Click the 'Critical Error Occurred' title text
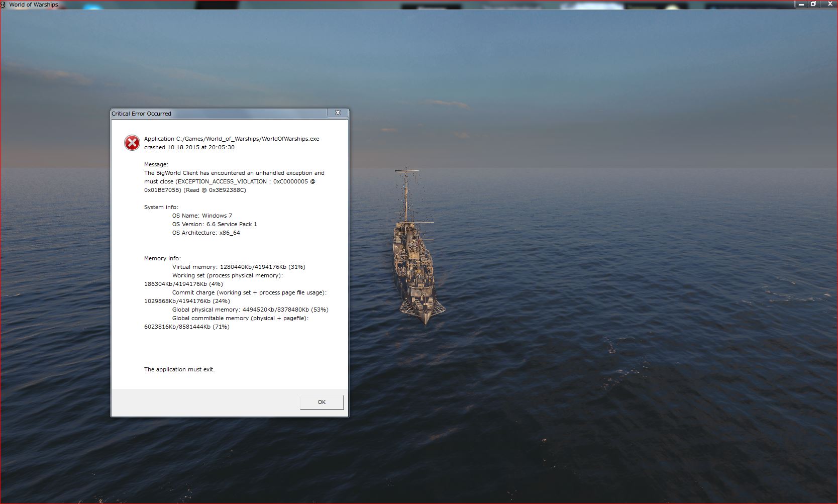Image resolution: width=838 pixels, height=504 pixels. pyautogui.click(x=141, y=114)
